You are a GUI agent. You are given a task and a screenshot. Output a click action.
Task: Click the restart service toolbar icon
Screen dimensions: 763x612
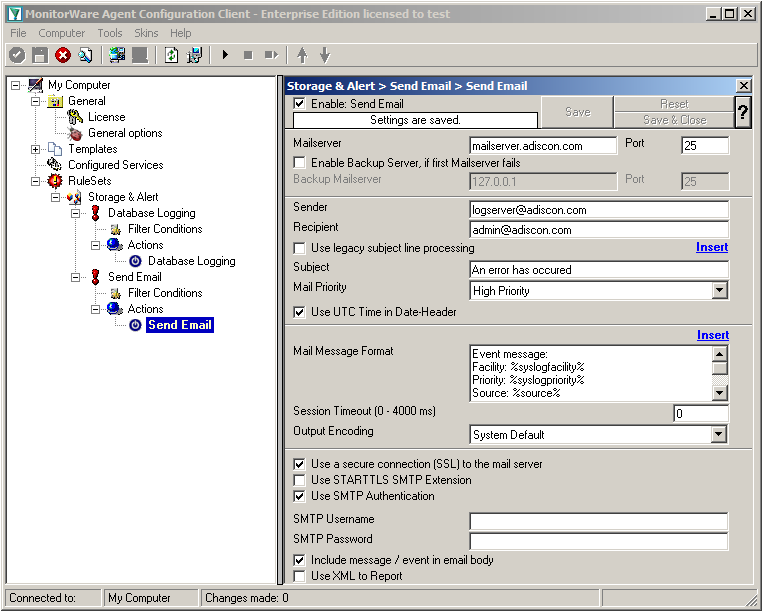pos(271,55)
